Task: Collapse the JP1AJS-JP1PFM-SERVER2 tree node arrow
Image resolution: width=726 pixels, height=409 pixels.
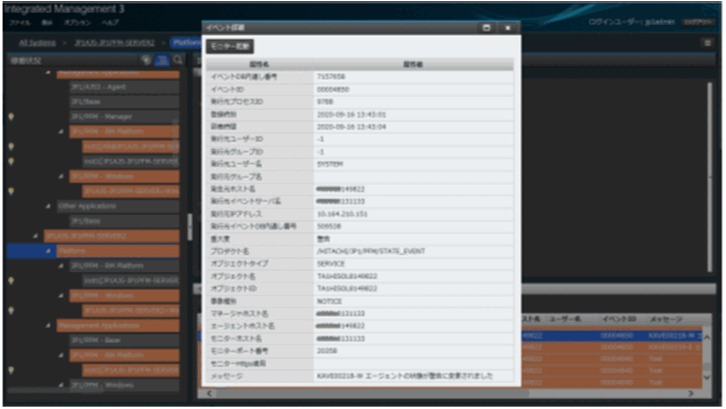Action: [35, 236]
